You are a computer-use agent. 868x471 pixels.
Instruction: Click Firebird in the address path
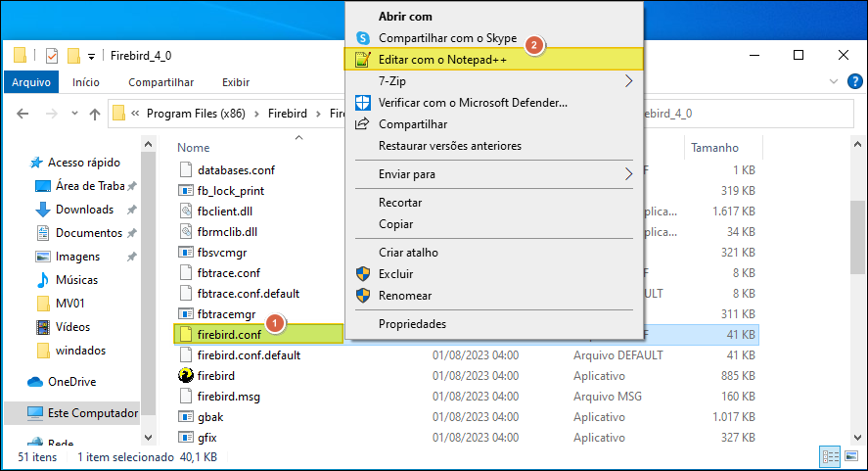(x=288, y=114)
